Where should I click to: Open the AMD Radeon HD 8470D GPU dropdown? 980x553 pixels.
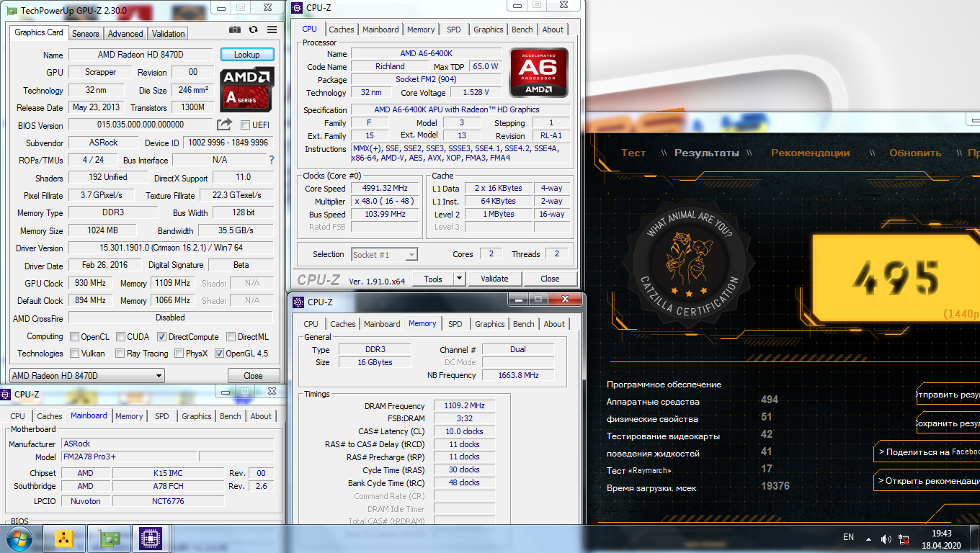pos(87,375)
